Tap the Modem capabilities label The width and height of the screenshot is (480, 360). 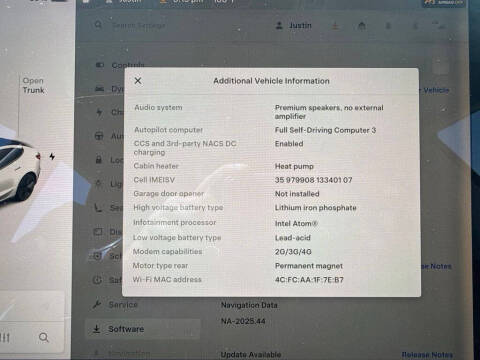coord(167,252)
